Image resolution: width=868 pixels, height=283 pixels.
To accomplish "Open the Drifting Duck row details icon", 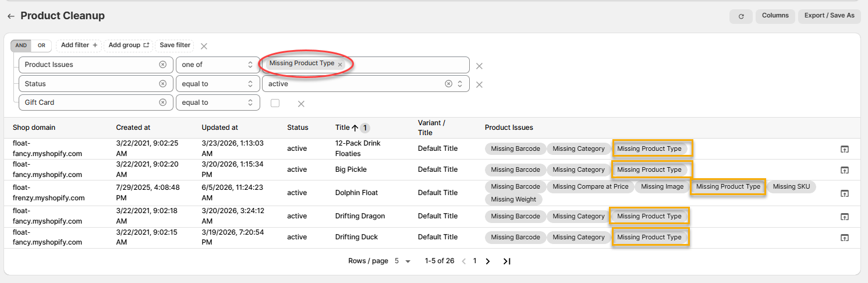I will (844, 238).
